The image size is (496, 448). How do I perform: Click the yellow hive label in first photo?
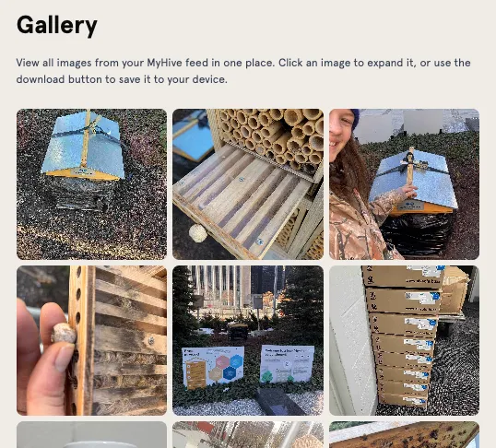83,172
